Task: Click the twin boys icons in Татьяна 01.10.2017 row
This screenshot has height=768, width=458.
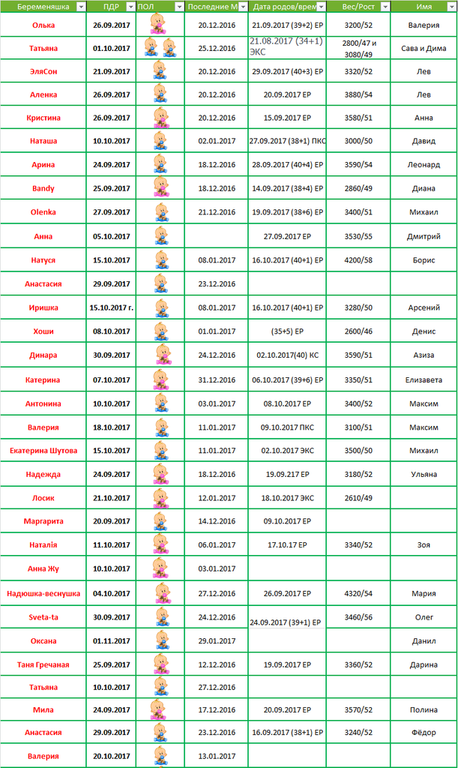Action: point(160,48)
